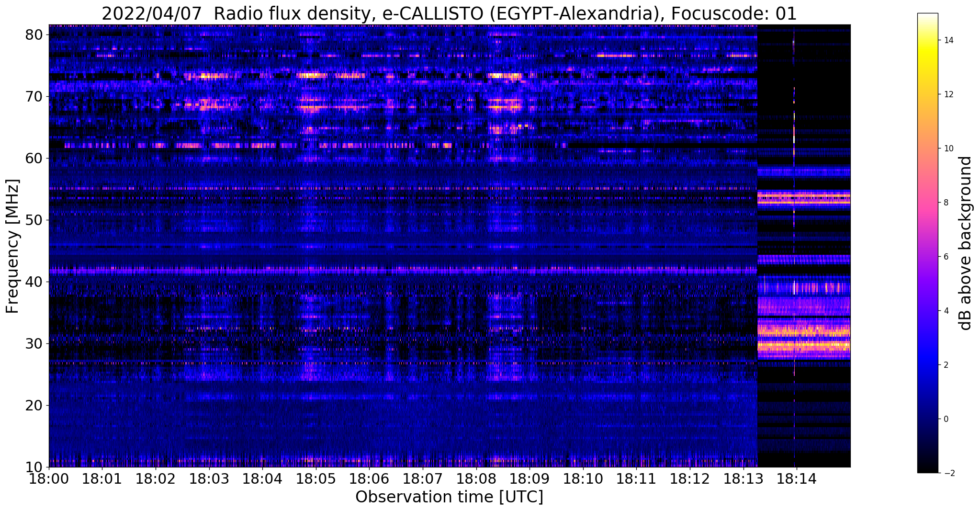Click the colorbar tick label 12
This screenshot has width=980, height=511.
(947, 94)
